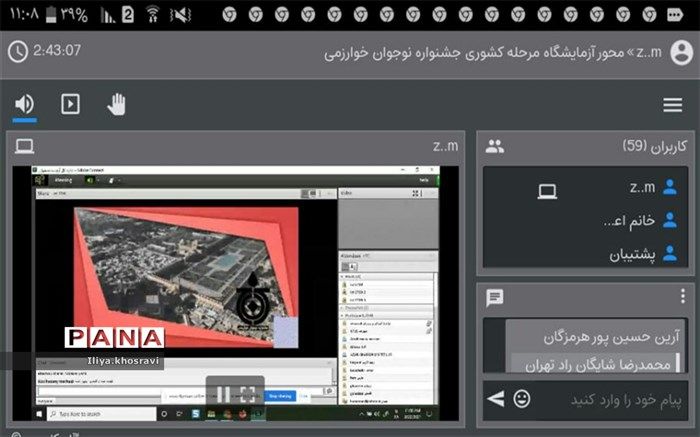Click the message input field

(x=610, y=399)
